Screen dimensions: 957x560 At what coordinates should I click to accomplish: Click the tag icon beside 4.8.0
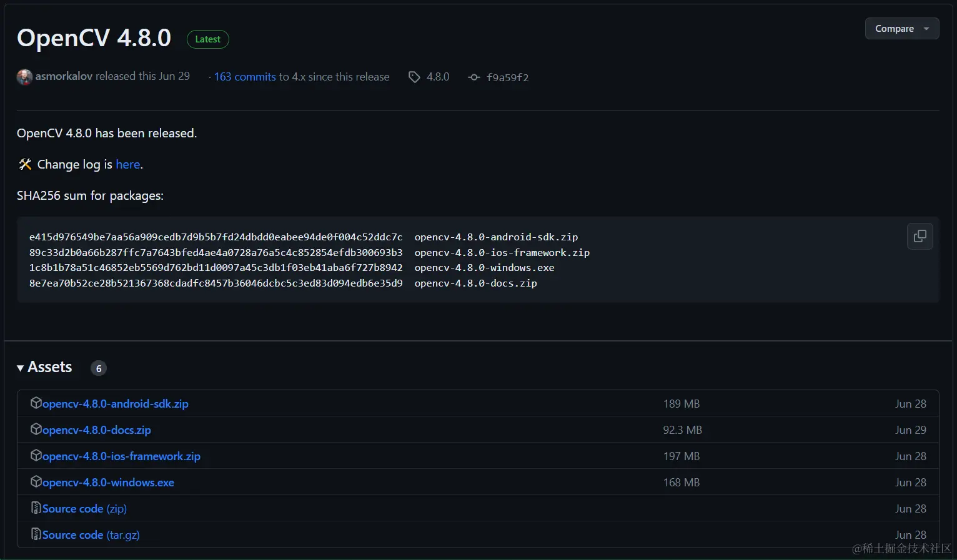click(414, 77)
